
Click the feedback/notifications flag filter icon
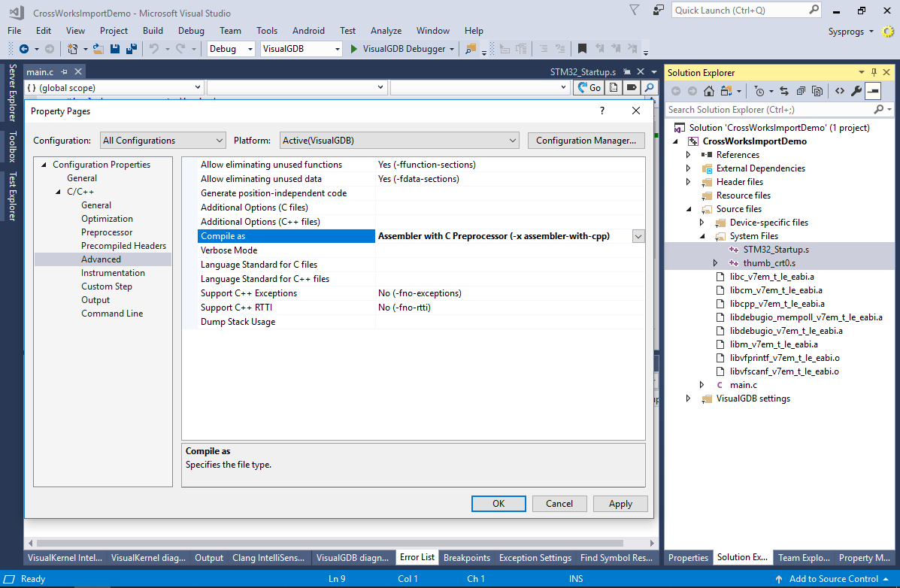pos(635,10)
